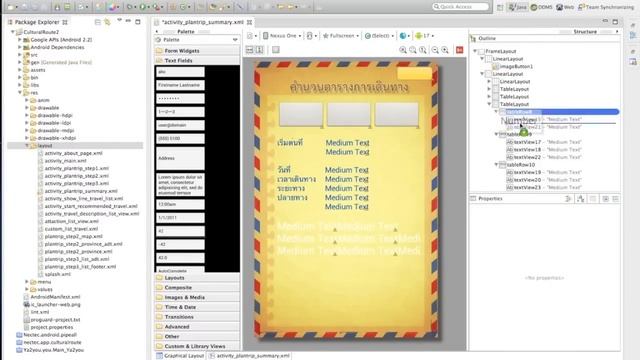Open the Palette options dropdown arrow
640x360 pixels.
click(235, 40)
